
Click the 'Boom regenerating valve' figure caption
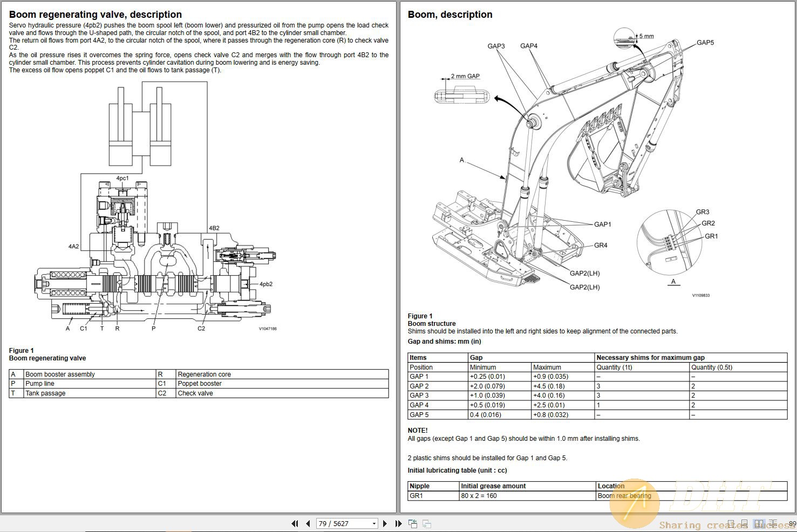pos(47,358)
